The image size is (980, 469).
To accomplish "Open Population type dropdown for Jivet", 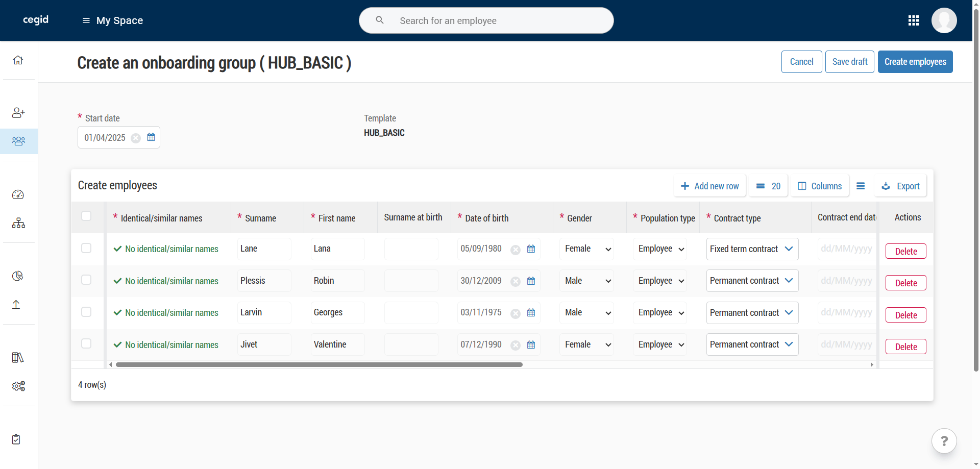I will tap(660, 344).
